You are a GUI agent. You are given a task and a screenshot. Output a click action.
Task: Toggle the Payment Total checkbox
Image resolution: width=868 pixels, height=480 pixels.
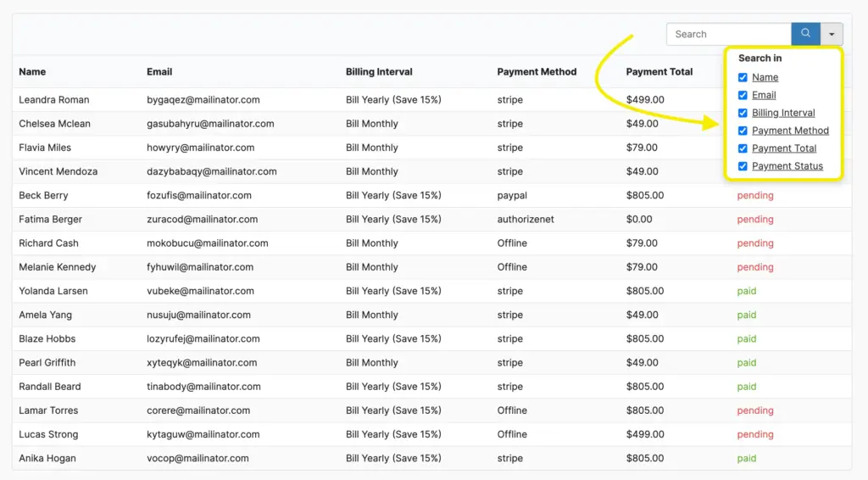[743, 148]
